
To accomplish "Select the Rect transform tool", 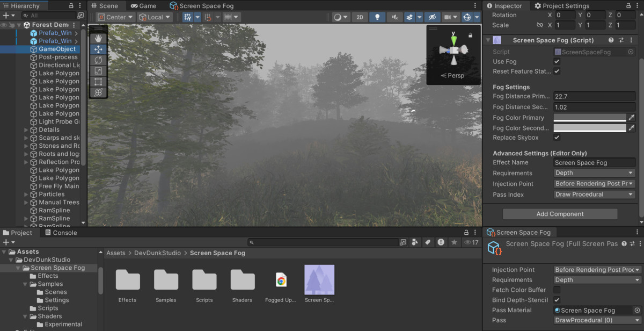I will (98, 82).
